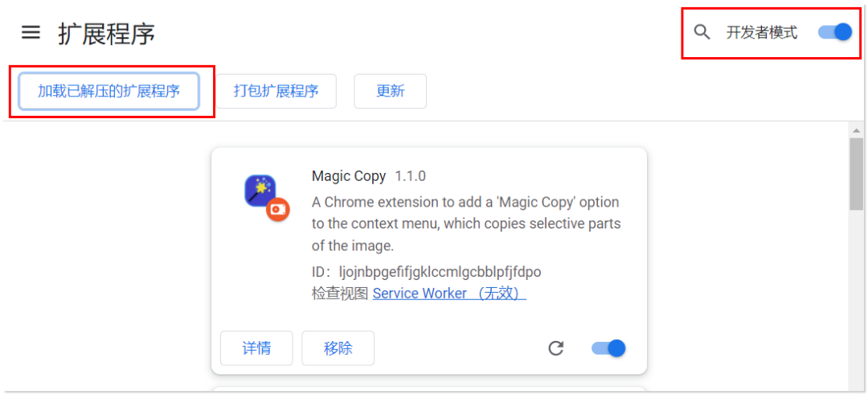Screen dimensions: 868x395
Task: Disable the Magic Copy extension toggle
Action: pyautogui.click(x=608, y=348)
